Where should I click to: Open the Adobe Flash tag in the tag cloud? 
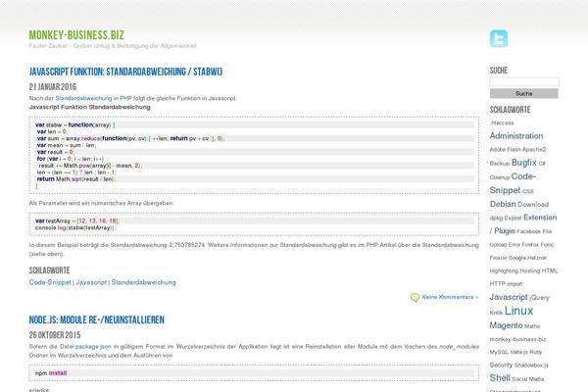pyautogui.click(x=505, y=149)
